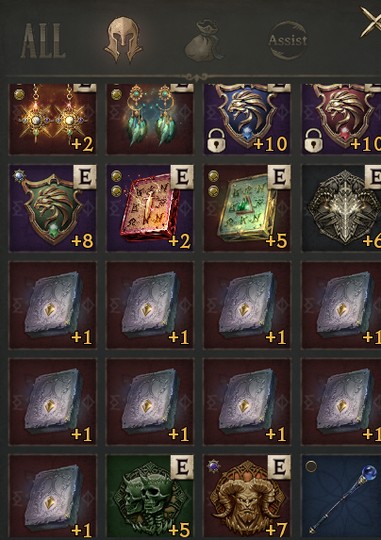381x540 pixels.
Task: Select the locked red lion crest
Action: (x=341, y=119)
